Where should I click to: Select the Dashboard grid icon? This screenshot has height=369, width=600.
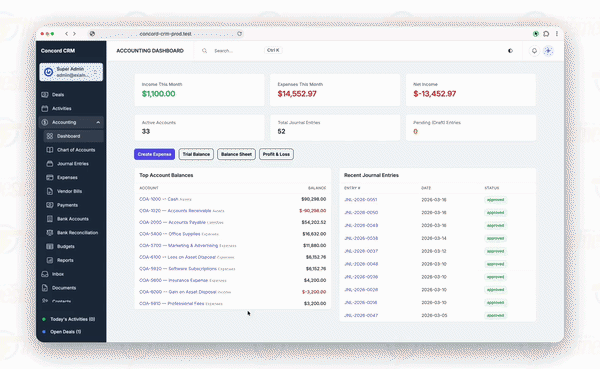50,136
